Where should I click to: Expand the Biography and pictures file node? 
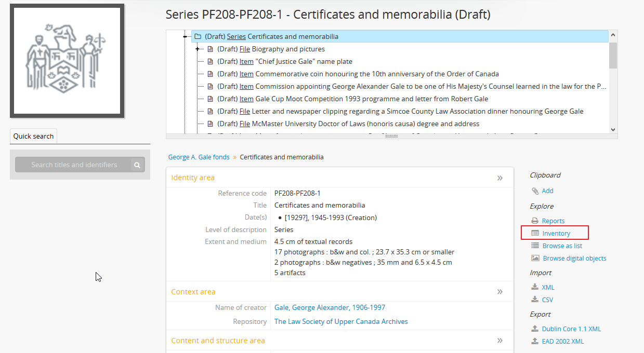click(198, 49)
